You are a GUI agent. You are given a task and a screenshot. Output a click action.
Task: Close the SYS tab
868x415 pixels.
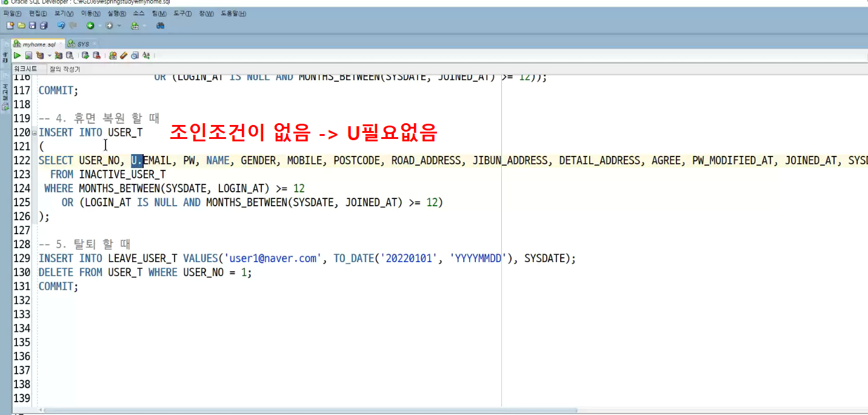click(x=95, y=44)
